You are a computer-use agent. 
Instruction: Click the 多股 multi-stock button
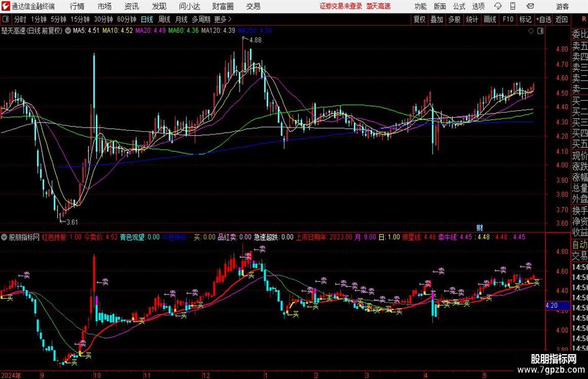pyautogui.click(x=454, y=19)
